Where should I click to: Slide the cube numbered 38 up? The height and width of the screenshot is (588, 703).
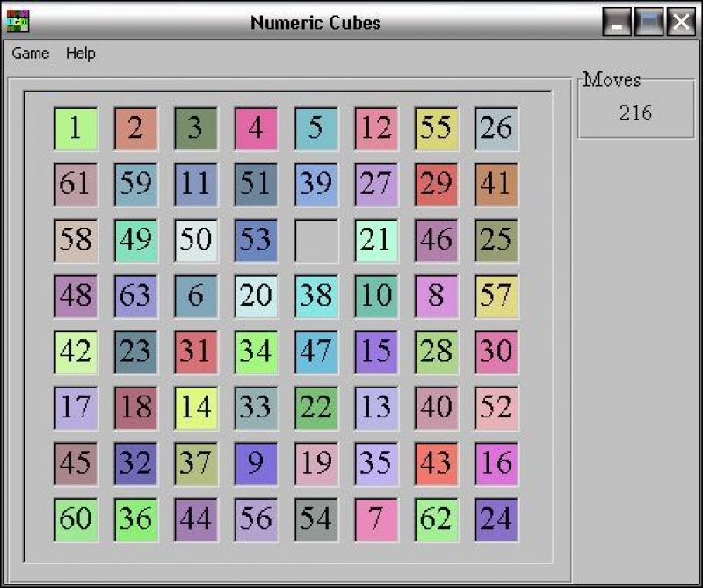(x=316, y=296)
